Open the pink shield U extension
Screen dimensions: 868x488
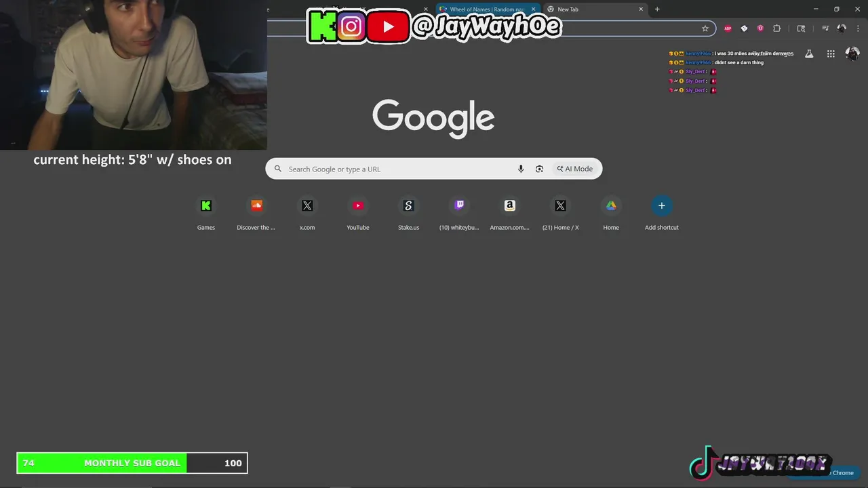point(760,28)
